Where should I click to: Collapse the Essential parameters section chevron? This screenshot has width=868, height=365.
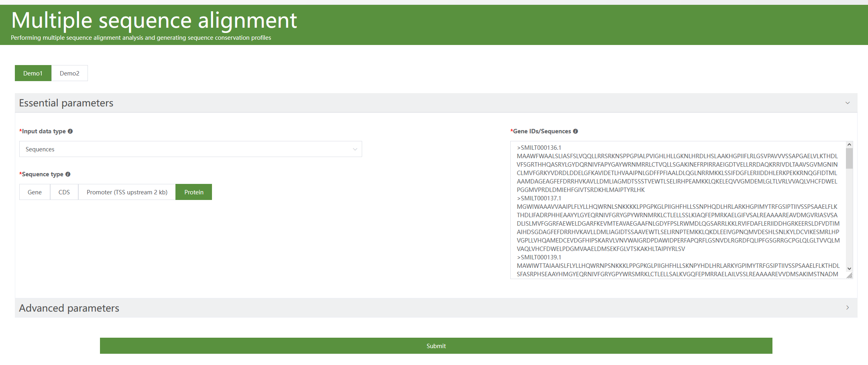[x=848, y=103]
